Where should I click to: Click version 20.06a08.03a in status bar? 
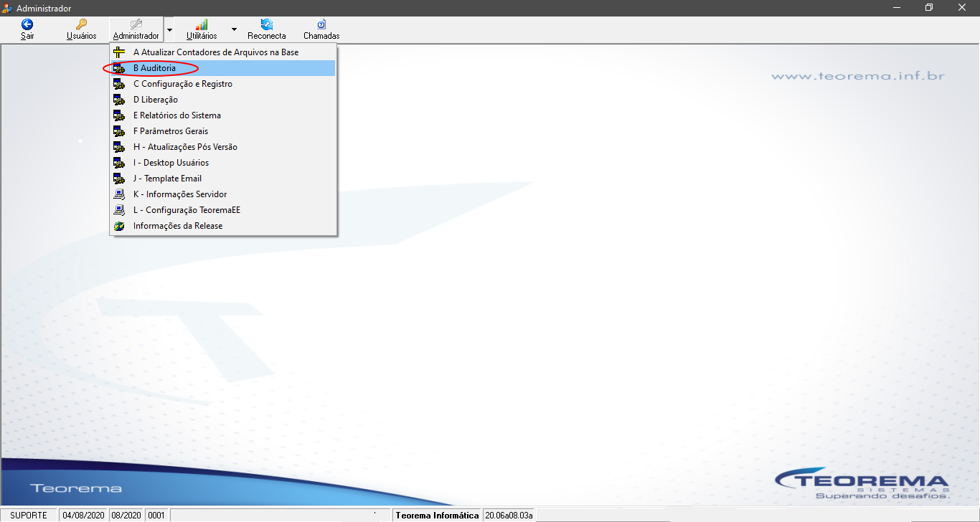509,516
